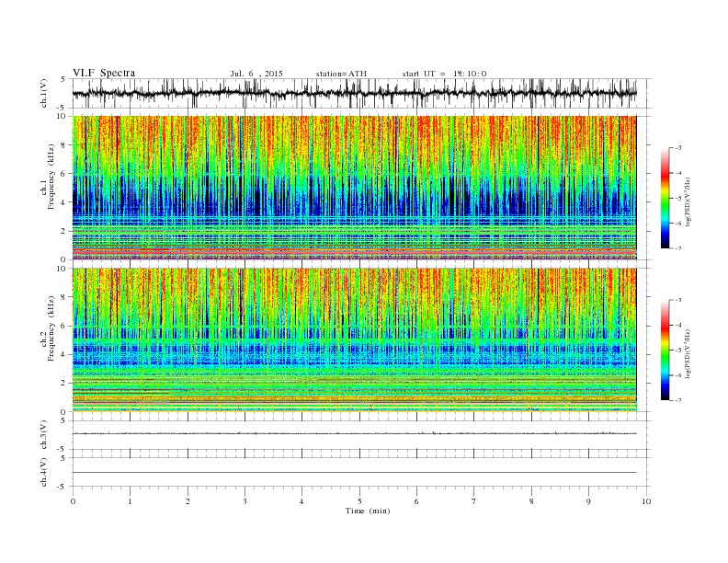Click the "2" kHz tick on ch.2 frequency axis

64,384
